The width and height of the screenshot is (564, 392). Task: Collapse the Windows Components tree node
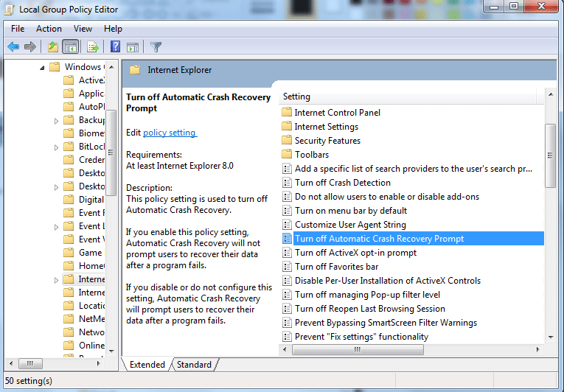(42, 67)
